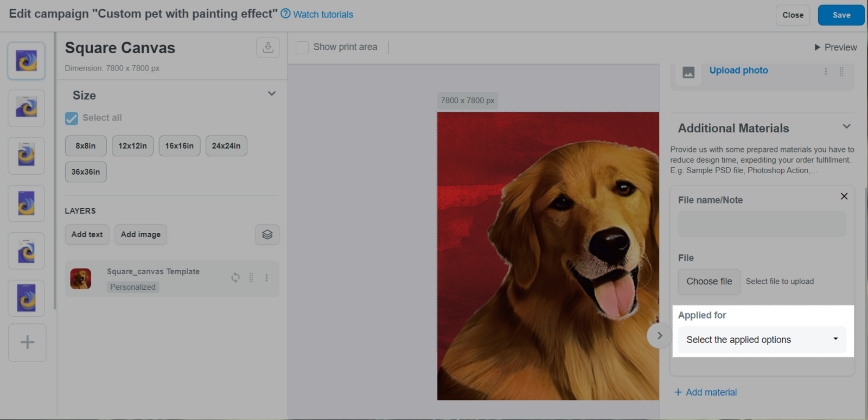Click the drag handle next to Upload photo
Image resolution: width=868 pixels, height=420 pixels.
coord(841,72)
